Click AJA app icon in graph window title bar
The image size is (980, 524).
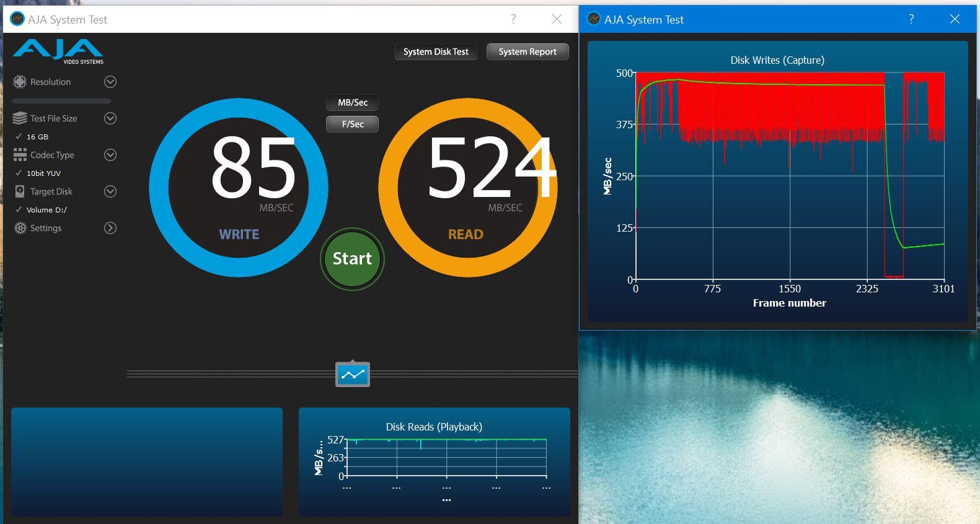coord(594,19)
